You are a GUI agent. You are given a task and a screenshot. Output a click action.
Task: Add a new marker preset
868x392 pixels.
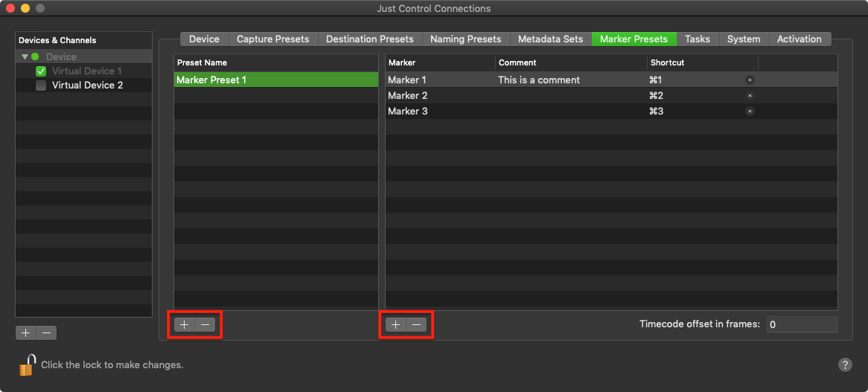(185, 325)
